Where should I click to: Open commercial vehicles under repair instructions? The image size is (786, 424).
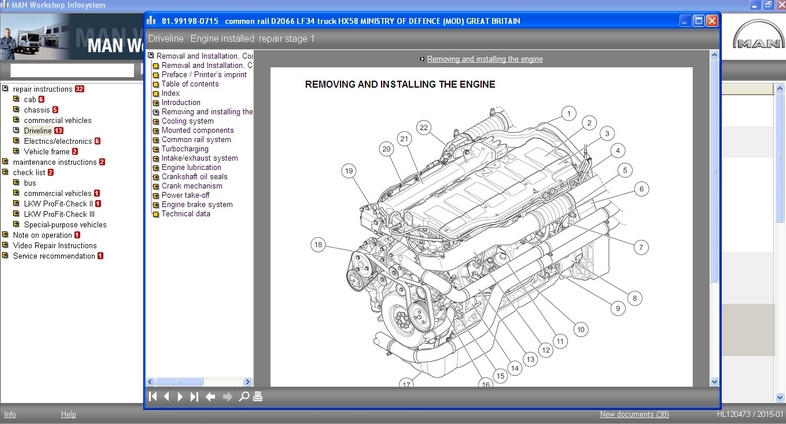58,120
